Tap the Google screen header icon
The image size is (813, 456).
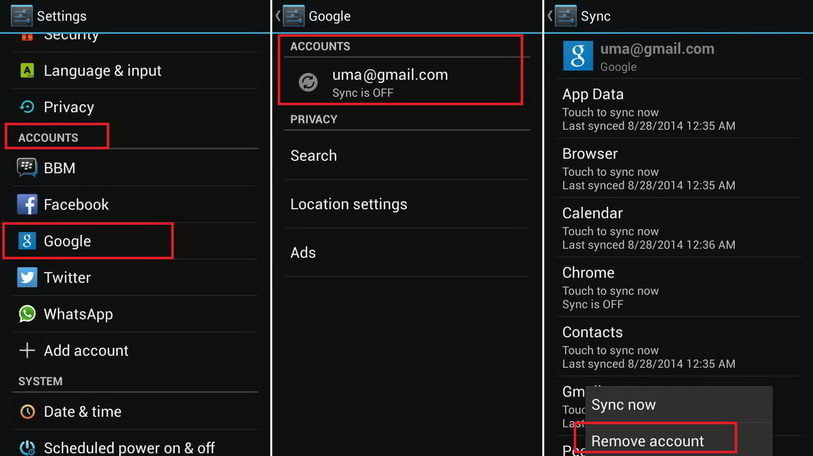point(293,16)
